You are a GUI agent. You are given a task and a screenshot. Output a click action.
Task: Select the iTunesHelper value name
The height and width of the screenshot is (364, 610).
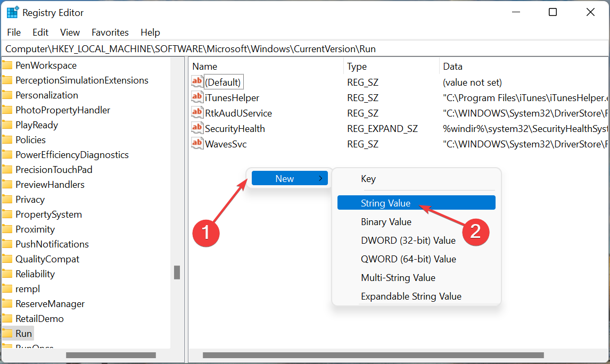click(x=232, y=98)
